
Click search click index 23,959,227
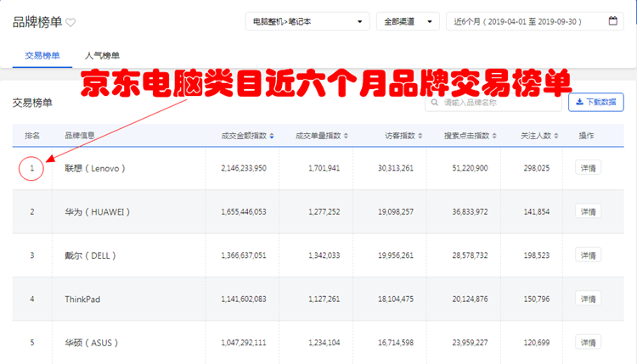470,343
